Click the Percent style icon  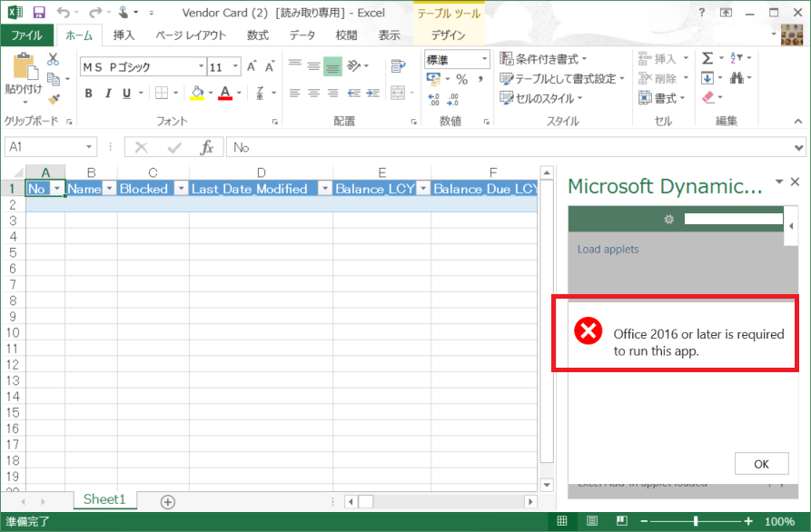tap(462, 79)
